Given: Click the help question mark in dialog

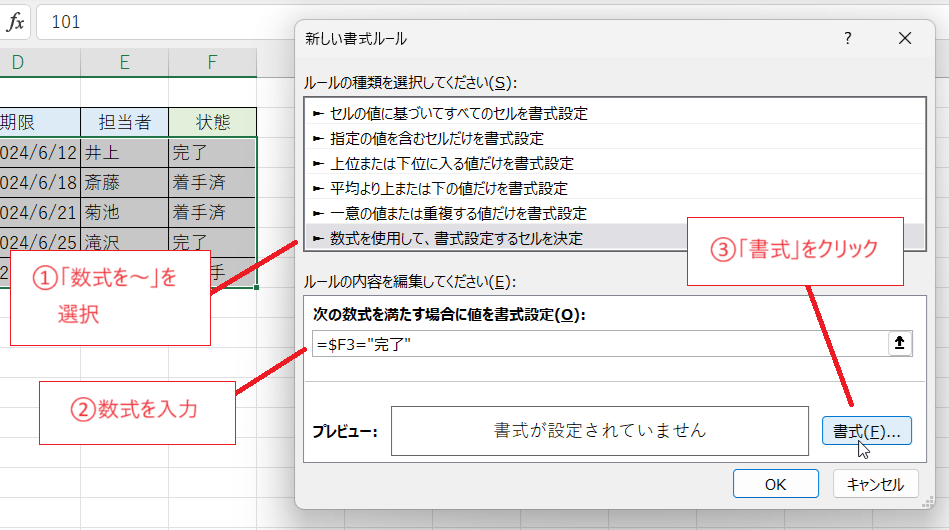Looking at the screenshot, I should pos(847,39).
